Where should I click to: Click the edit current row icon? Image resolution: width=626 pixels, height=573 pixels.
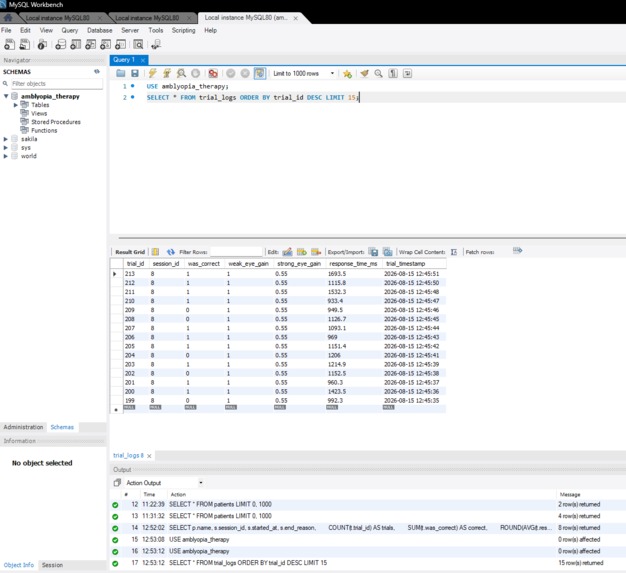click(287, 252)
